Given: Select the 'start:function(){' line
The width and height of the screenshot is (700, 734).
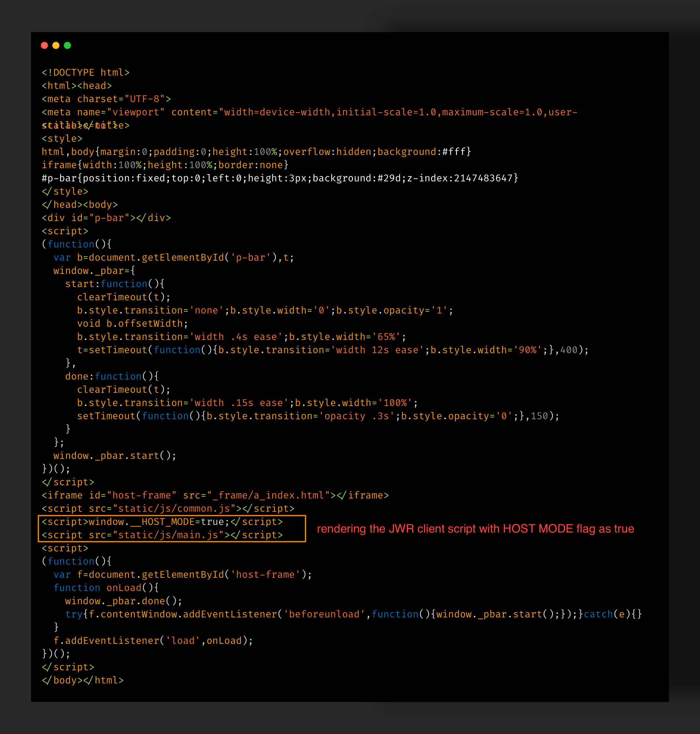Looking at the screenshot, I should click(115, 284).
